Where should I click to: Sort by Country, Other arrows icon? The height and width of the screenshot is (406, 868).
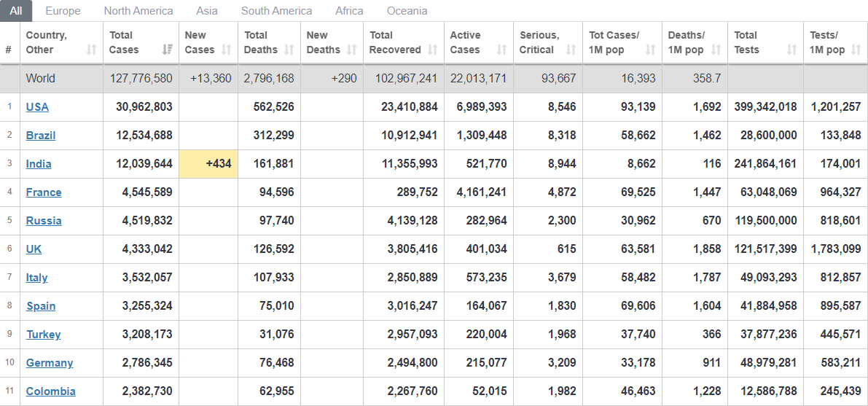coord(91,50)
